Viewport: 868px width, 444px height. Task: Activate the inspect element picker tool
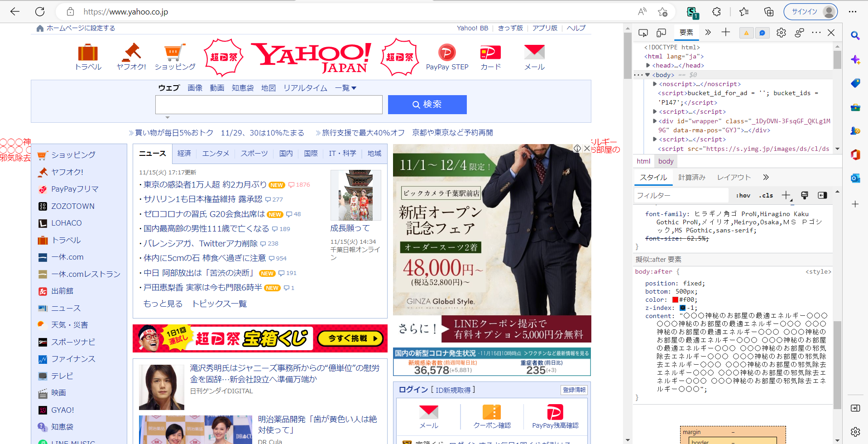643,33
